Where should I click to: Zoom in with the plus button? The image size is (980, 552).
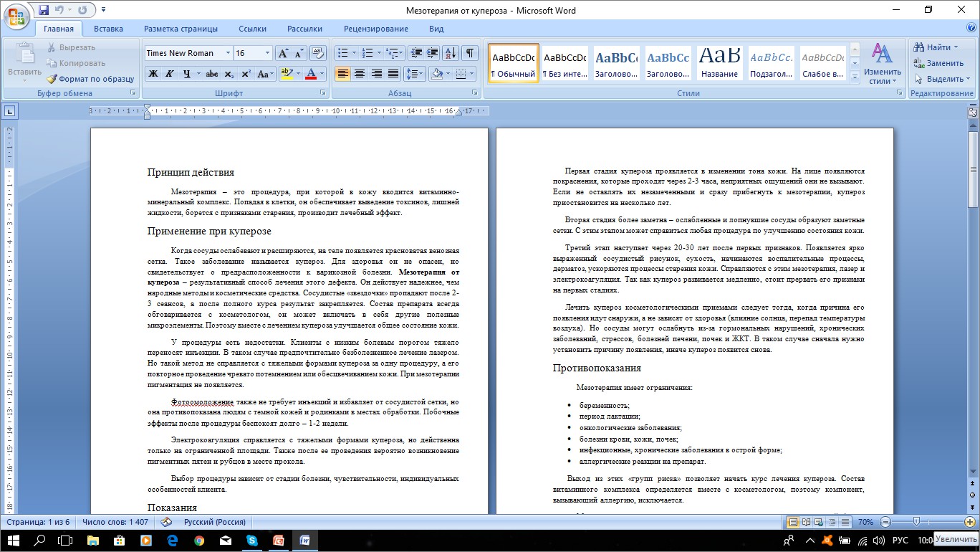coord(970,522)
